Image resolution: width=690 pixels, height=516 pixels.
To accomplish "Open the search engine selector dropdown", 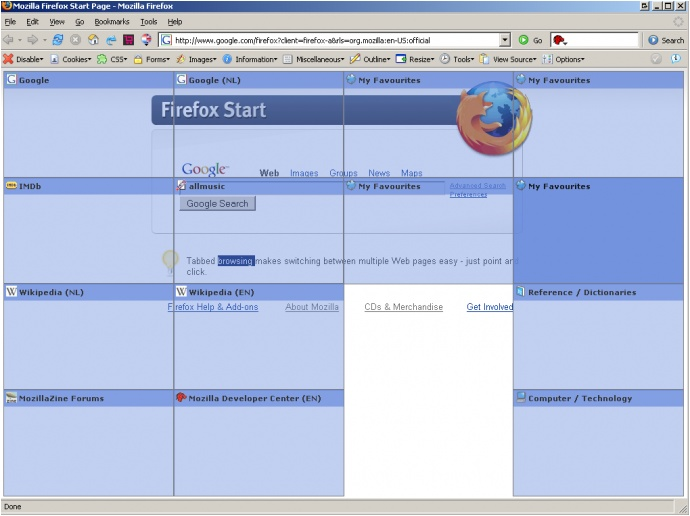I will point(559,40).
